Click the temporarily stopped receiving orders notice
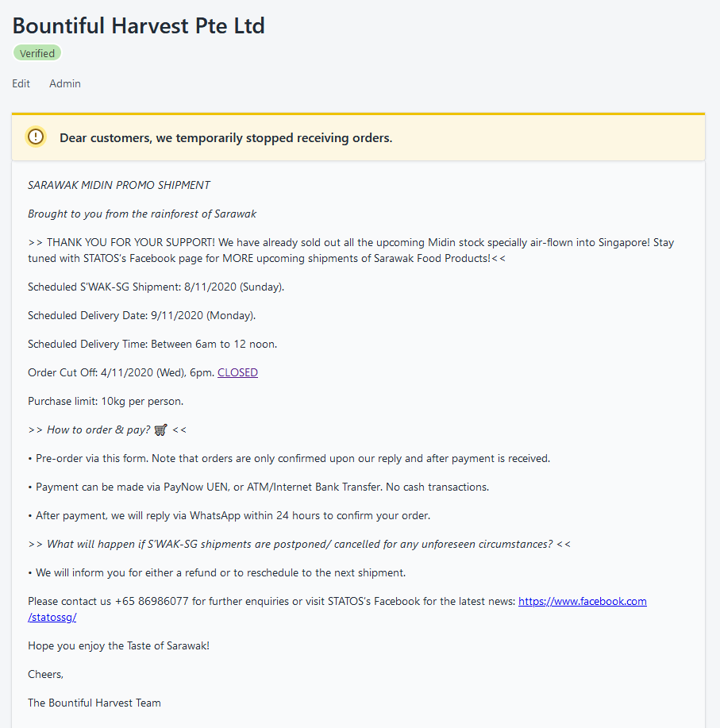720x728 pixels. click(x=225, y=138)
